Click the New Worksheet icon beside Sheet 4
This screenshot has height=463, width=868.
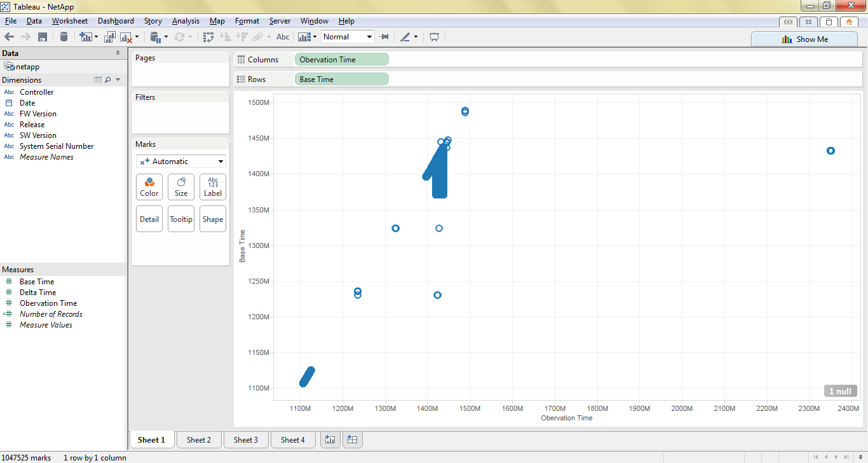330,439
